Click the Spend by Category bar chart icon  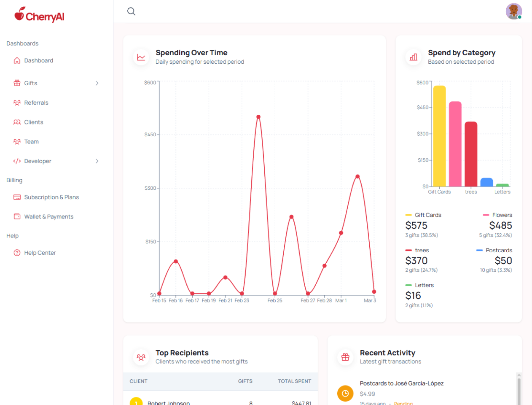pos(413,57)
